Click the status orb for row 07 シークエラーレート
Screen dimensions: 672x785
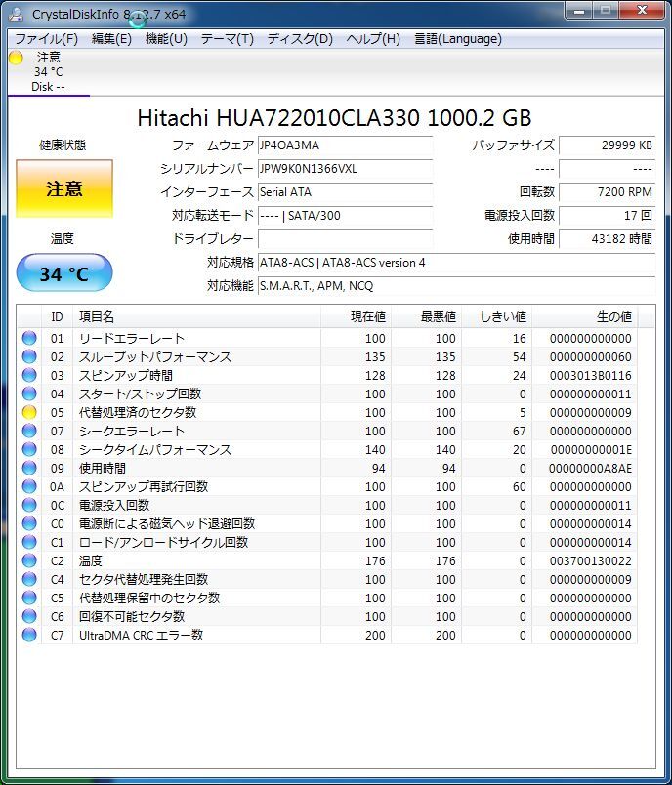tap(29, 431)
